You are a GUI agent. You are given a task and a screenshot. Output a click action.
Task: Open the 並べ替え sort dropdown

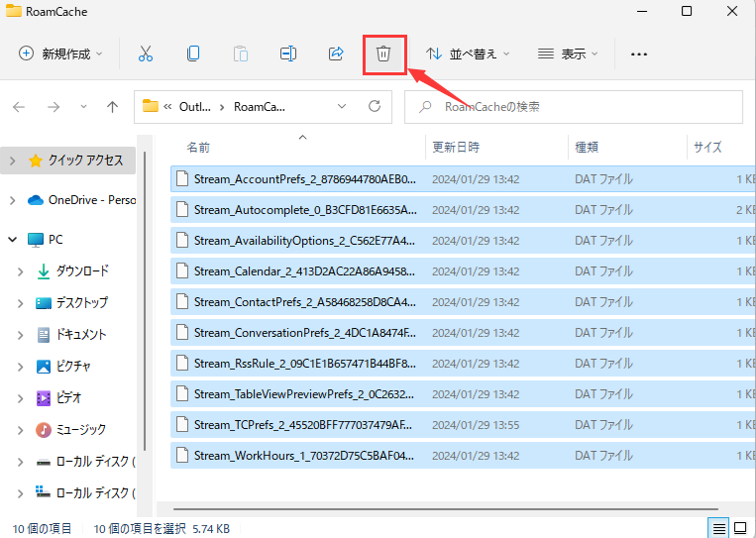[468, 54]
